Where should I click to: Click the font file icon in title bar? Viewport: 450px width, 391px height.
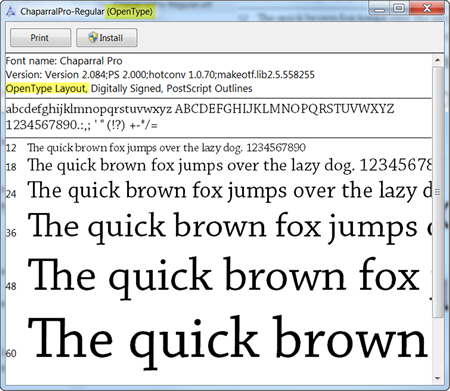point(11,11)
